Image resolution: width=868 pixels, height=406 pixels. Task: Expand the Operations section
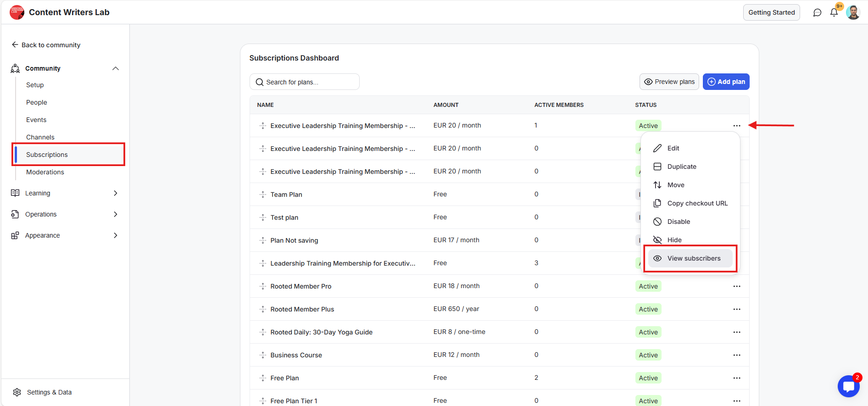pos(116,214)
